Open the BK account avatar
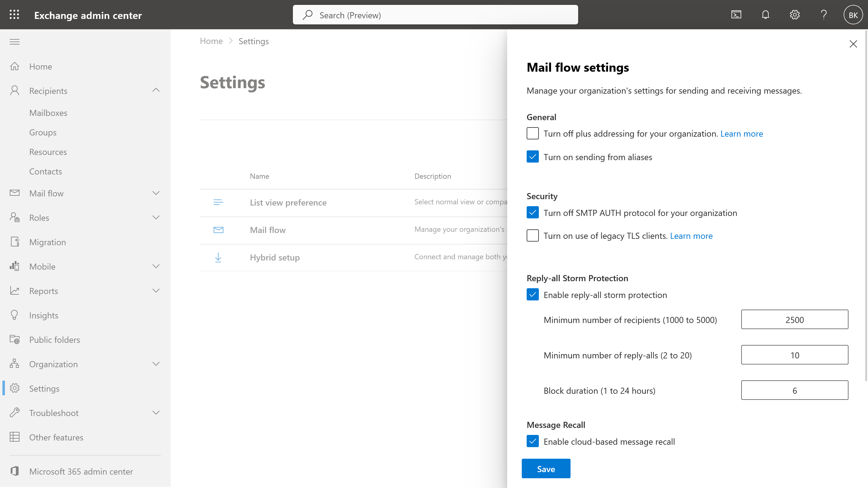 click(x=853, y=15)
